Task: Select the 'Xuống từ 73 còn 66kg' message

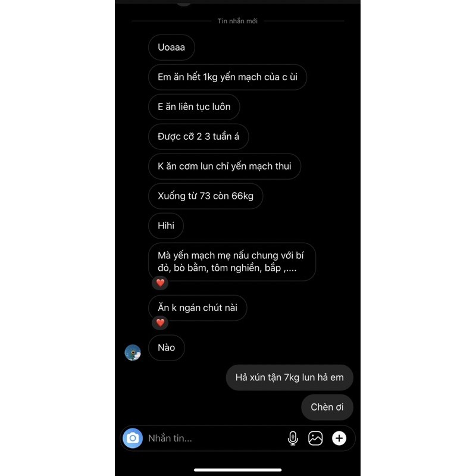Action: 205,196
